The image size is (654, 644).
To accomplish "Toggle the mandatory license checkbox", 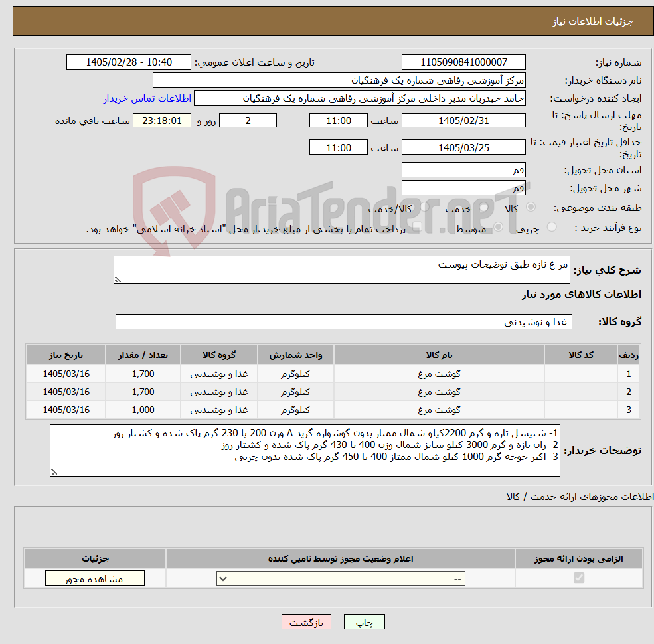I will coord(579,578).
